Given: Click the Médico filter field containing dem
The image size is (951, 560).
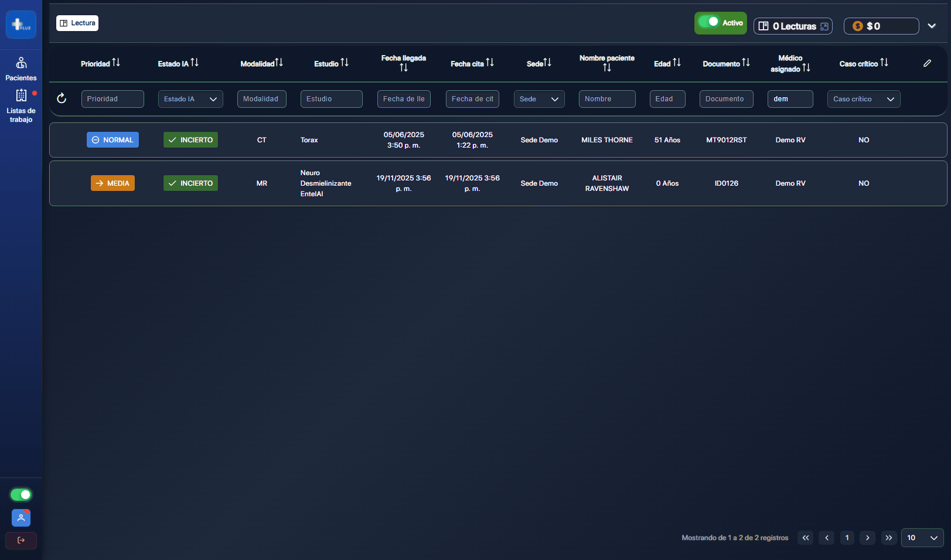Looking at the screenshot, I should [790, 99].
